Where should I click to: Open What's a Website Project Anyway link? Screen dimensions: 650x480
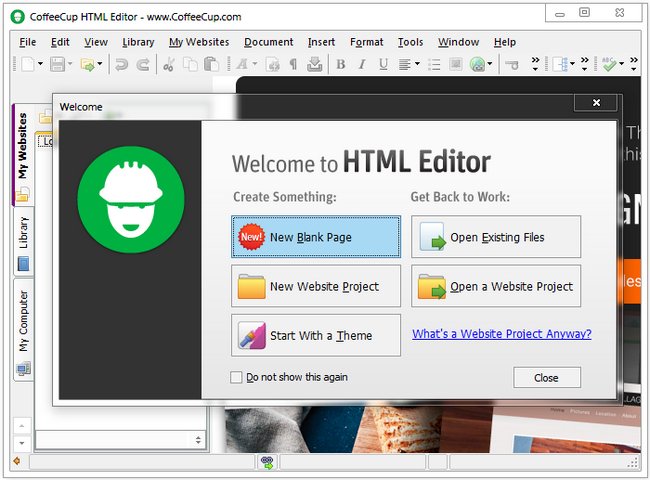(x=502, y=334)
